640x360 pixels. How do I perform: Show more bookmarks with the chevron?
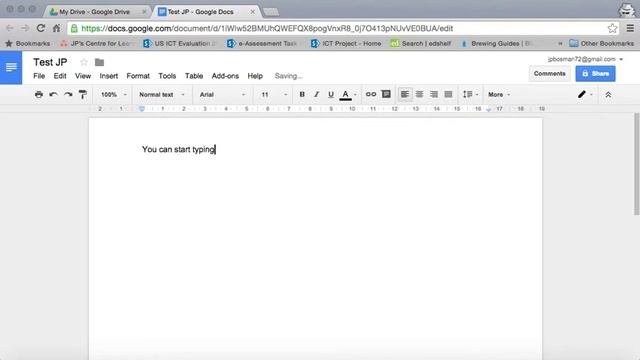[x=560, y=43]
